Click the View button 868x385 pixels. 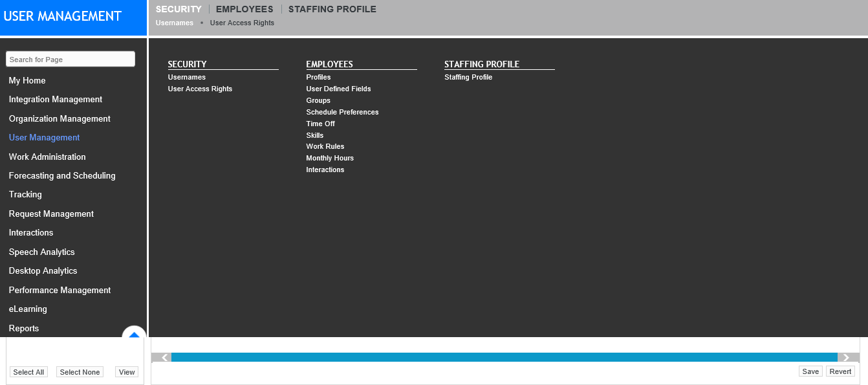(x=127, y=372)
